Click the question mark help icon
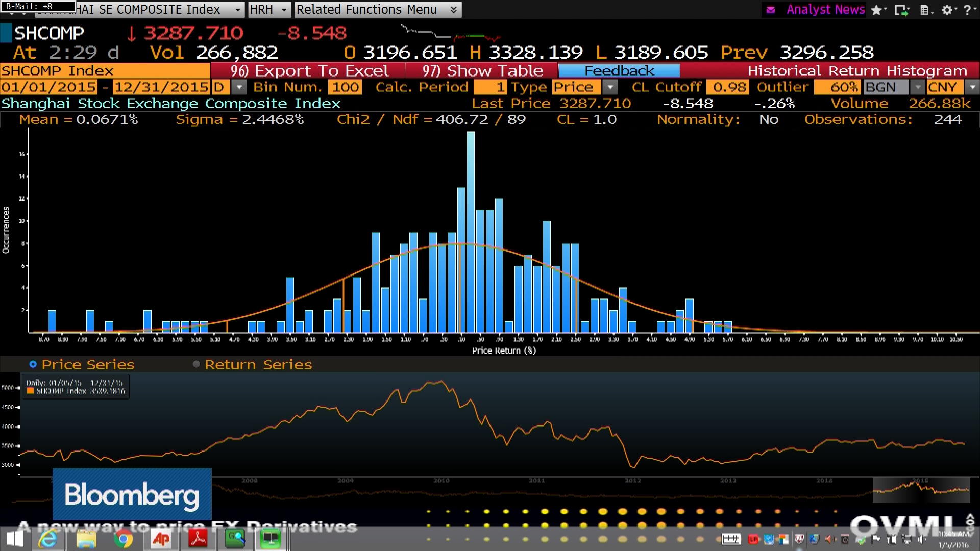The image size is (980, 551). coord(967,10)
